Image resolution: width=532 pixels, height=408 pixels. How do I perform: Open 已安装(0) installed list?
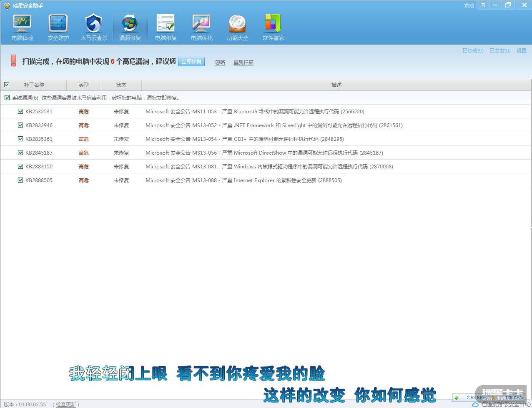pyautogui.click(x=500, y=51)
